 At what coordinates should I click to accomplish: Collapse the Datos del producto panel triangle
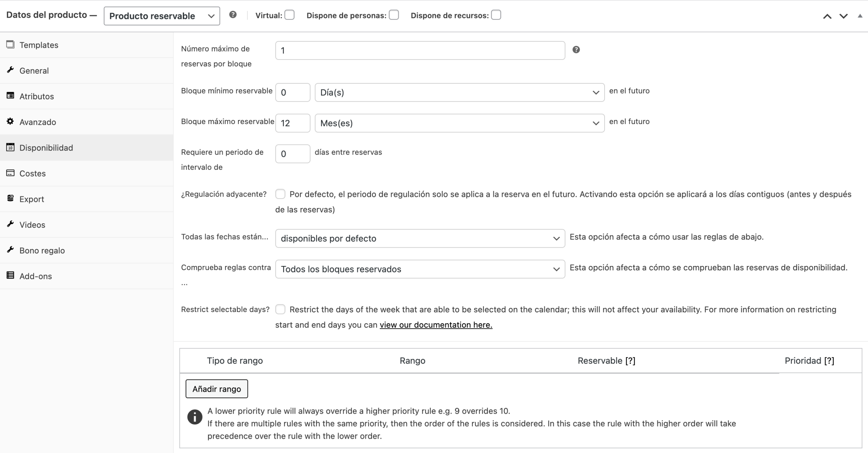[860, 16]
